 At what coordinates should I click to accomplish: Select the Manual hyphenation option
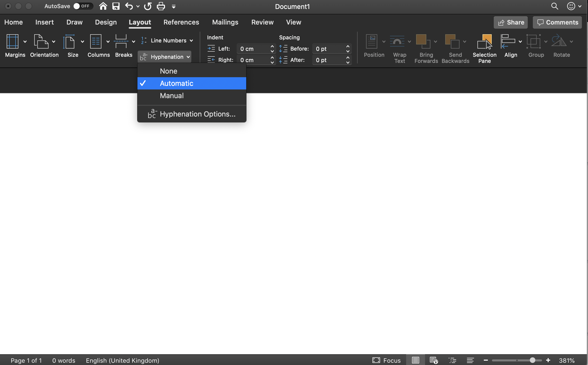pyautogui.click(x=171, y=96)
